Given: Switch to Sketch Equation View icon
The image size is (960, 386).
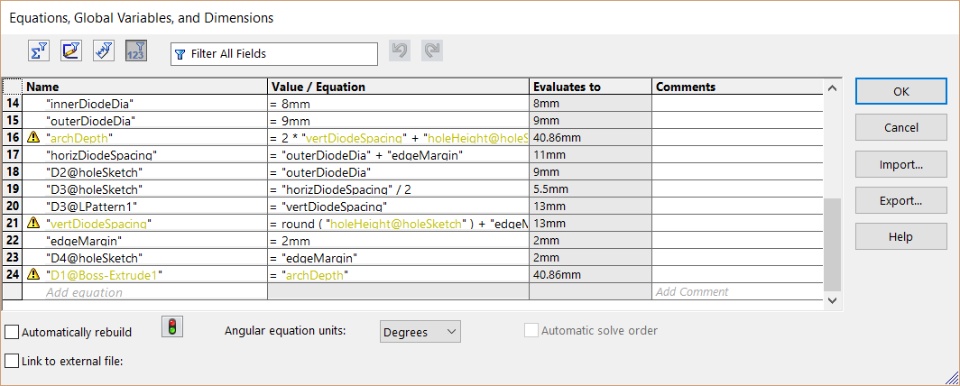Looking at the screenshot, I should 71,51.
